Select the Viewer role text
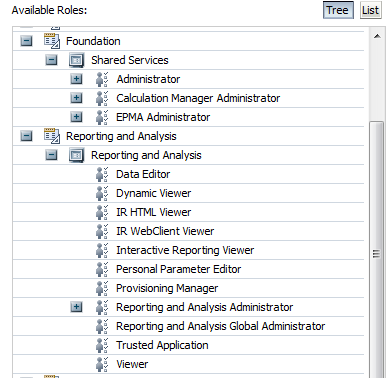The width and height of the screenshot is (392, 378). pos(132,364)
